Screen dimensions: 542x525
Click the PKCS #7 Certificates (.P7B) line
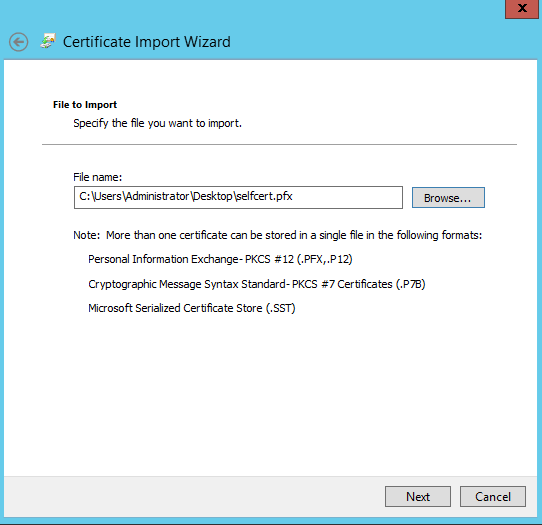(256, 284)
